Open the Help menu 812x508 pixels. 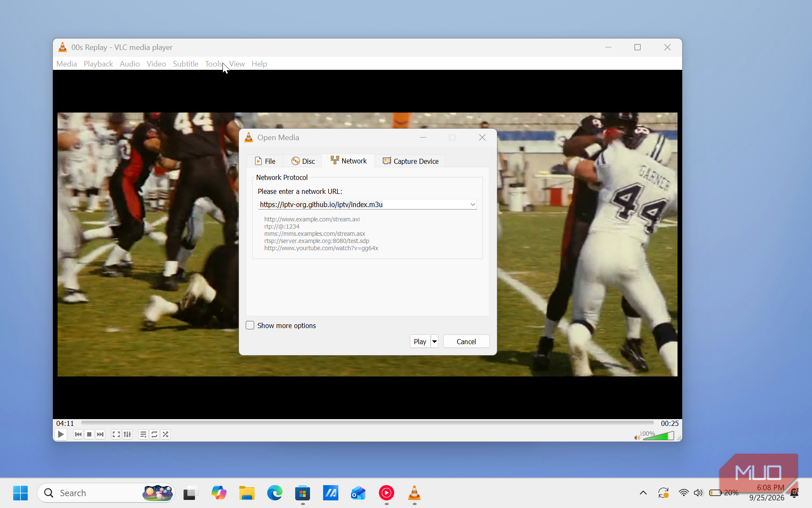(x=259, y=64)
